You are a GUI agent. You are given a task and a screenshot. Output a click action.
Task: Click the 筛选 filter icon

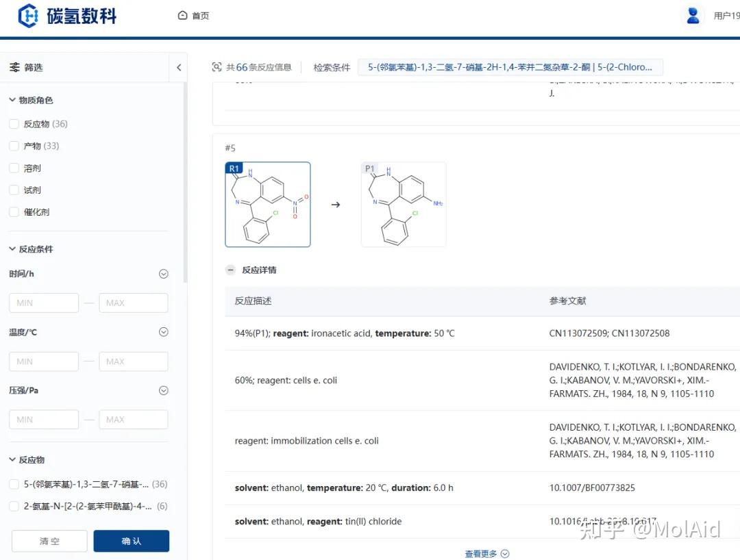coord(14,67)
